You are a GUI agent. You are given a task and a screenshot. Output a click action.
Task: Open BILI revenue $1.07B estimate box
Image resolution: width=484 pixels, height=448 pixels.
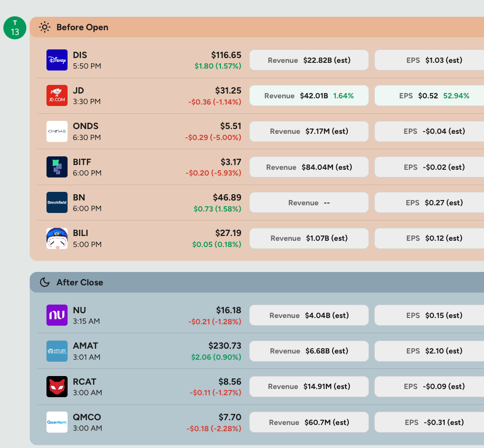(309, 238)
